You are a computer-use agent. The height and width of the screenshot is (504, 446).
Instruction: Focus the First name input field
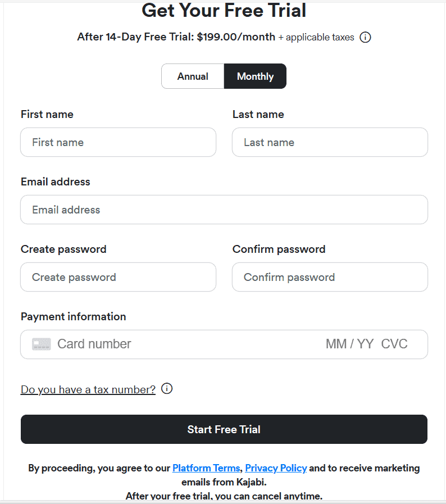tap(118, 142)
